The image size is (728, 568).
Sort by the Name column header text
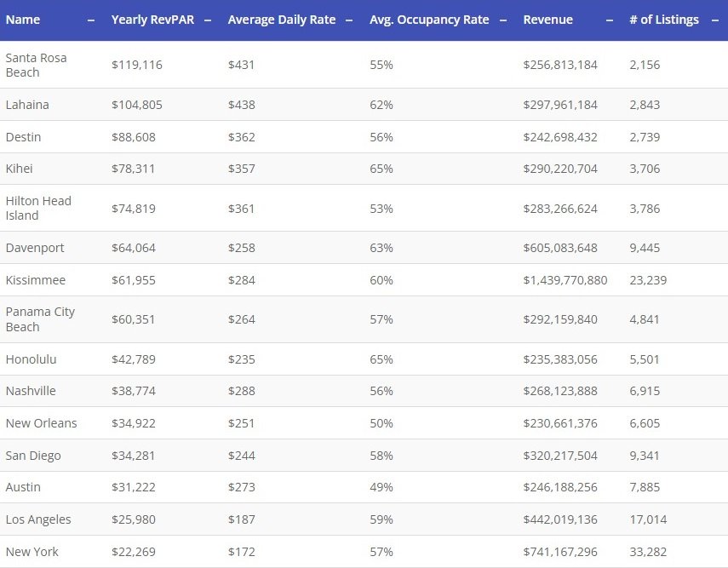point(22,20)
